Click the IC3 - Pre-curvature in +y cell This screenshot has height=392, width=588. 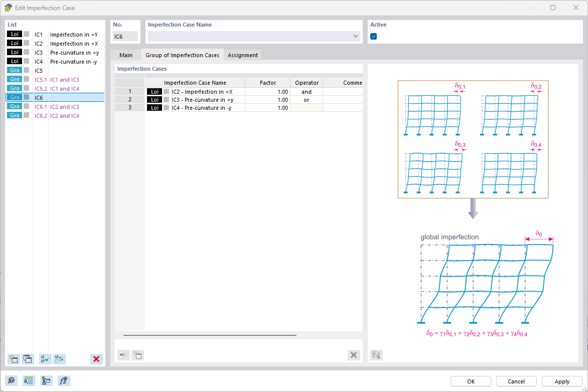[195, 100]
